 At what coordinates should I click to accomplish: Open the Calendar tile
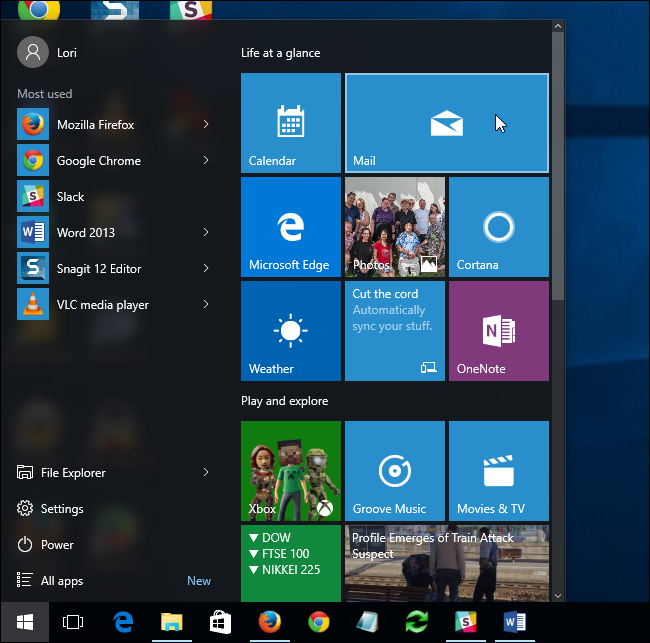point(290,123)
